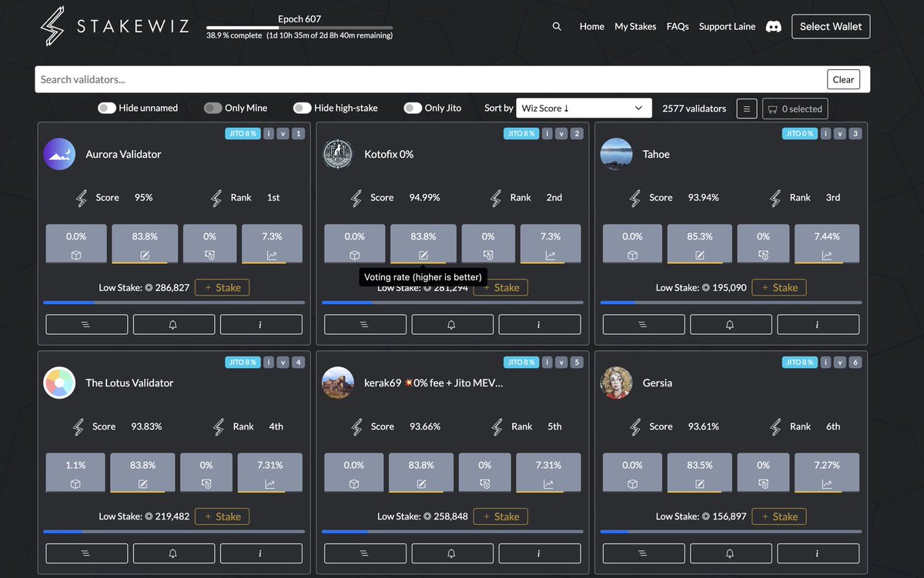Open Support Laine link

pos(727,26)
